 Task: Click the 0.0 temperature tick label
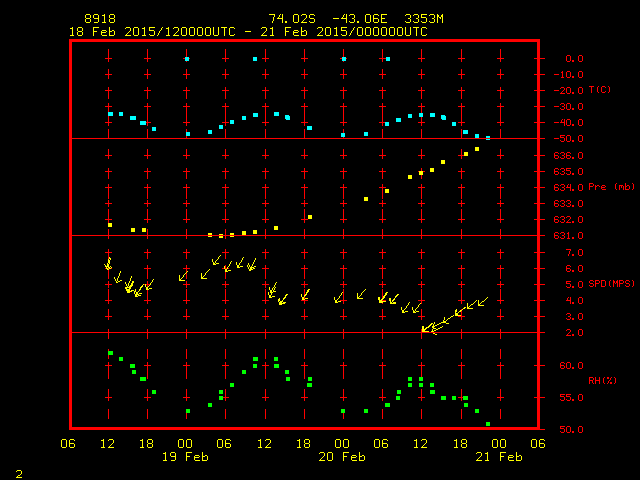(x=574, y=58)
